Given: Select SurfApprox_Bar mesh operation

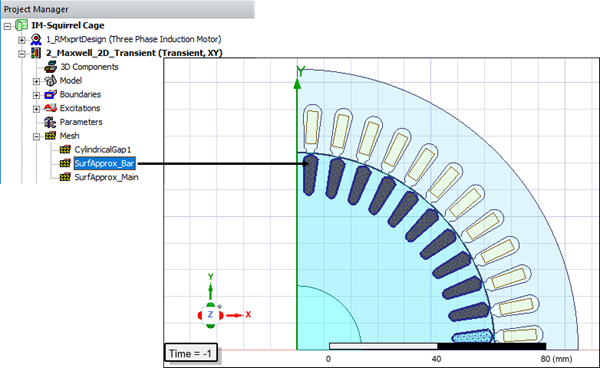Looking at the screenshot, I should [104, 164].
